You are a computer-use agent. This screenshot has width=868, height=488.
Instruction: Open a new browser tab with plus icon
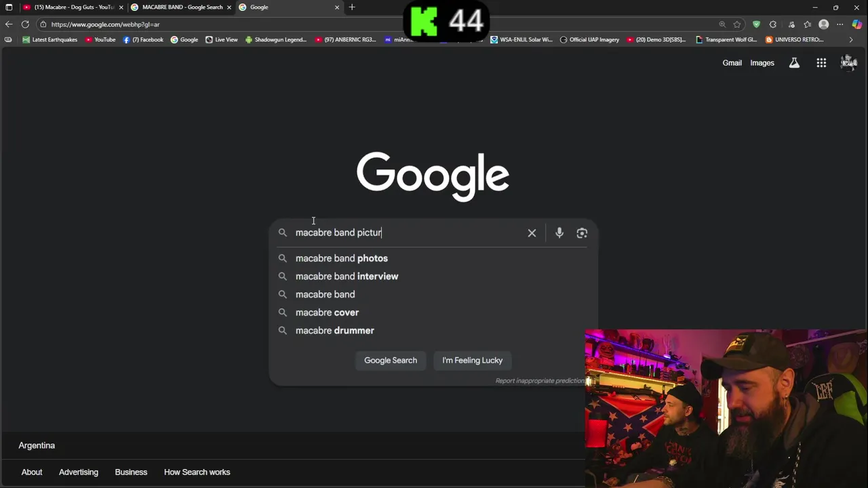point(351,7)
